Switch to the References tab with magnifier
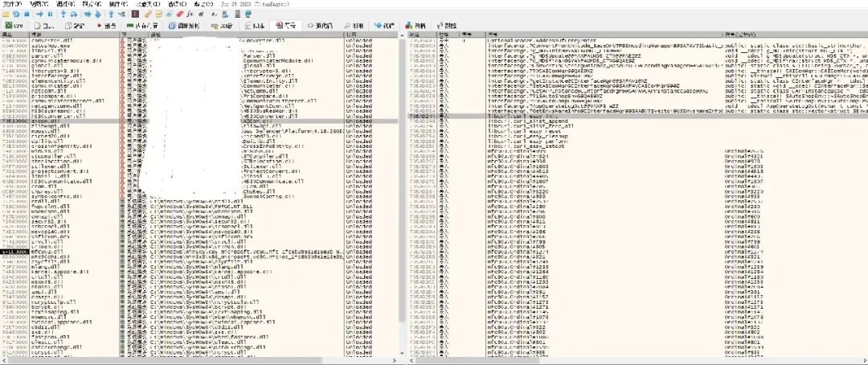This screenshot has height=365, width=868. click(353, 26)
